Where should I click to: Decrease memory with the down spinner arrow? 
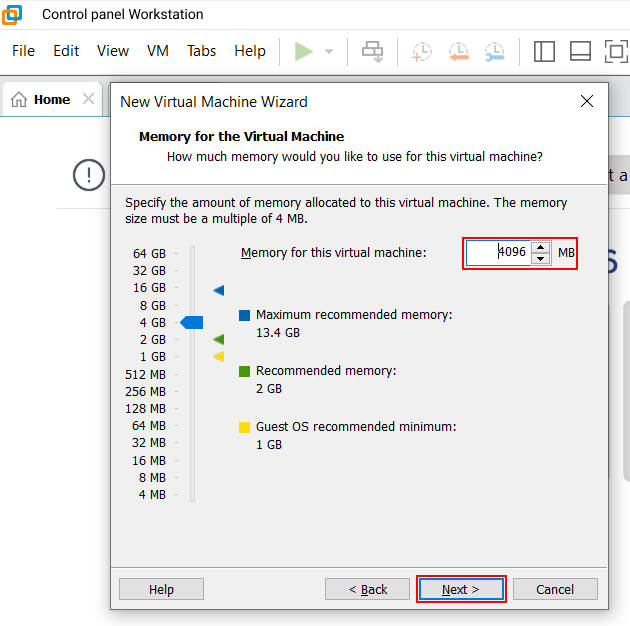(541, 259)
